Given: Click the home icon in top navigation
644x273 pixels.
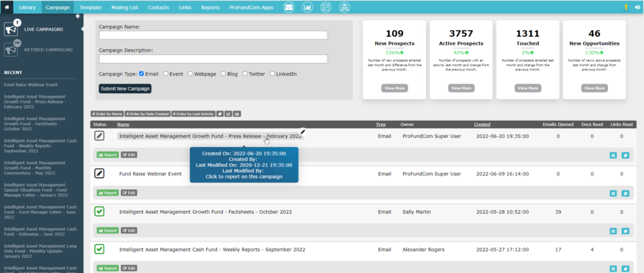Looking at the screenshot, I should click(8, 7).
